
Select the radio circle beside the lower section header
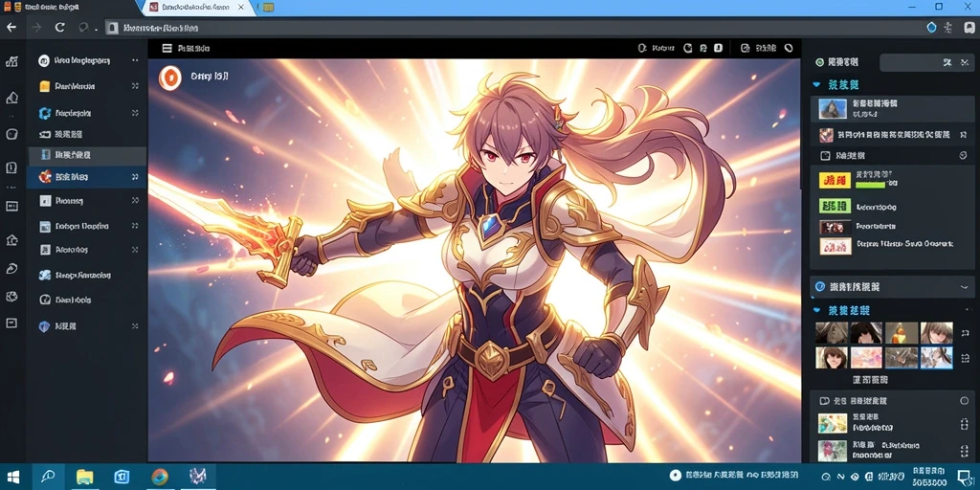(x=963, y=401)
